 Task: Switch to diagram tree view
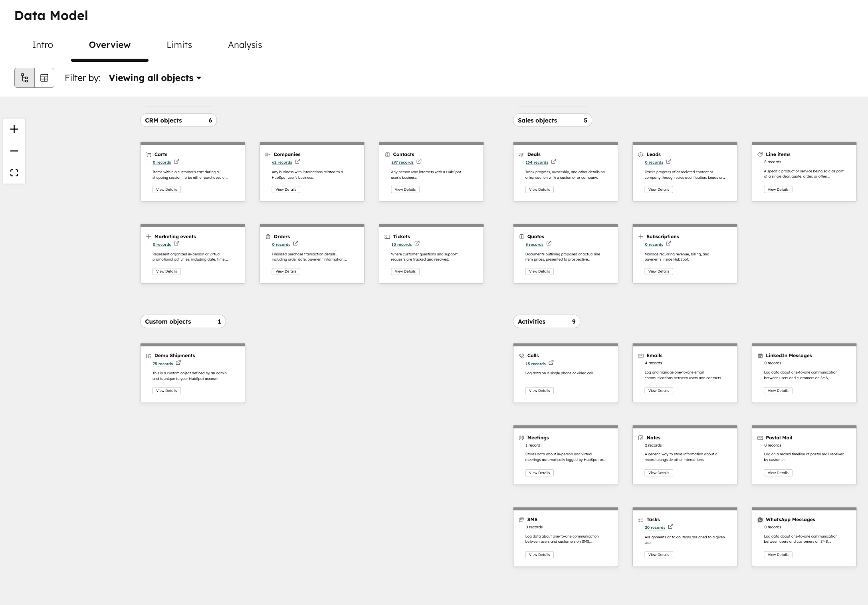(25, 78)
